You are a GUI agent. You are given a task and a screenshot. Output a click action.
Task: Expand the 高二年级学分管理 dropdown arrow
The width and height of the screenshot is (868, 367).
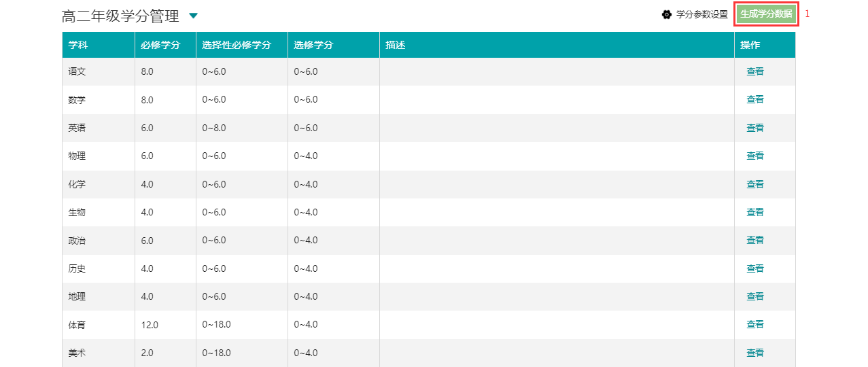pos(193,16)
